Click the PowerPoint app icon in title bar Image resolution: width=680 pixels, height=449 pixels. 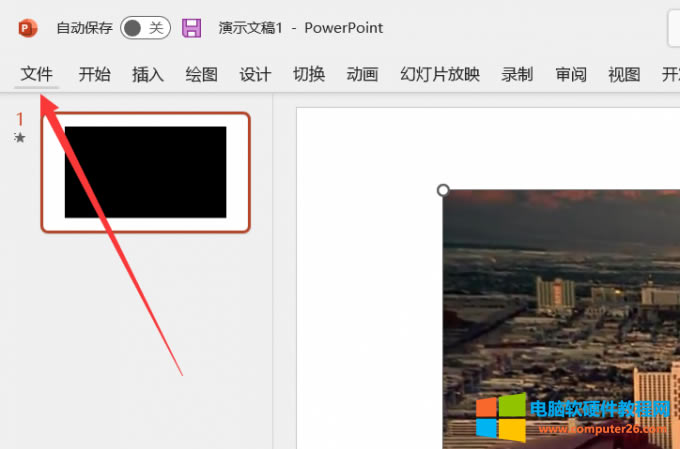(x=27, y=28)
